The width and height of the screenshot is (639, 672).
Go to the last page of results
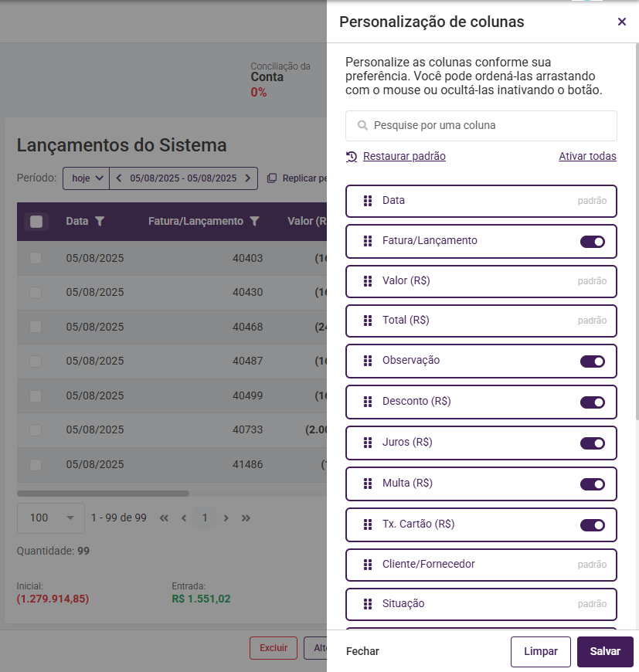tap(246, 518)
